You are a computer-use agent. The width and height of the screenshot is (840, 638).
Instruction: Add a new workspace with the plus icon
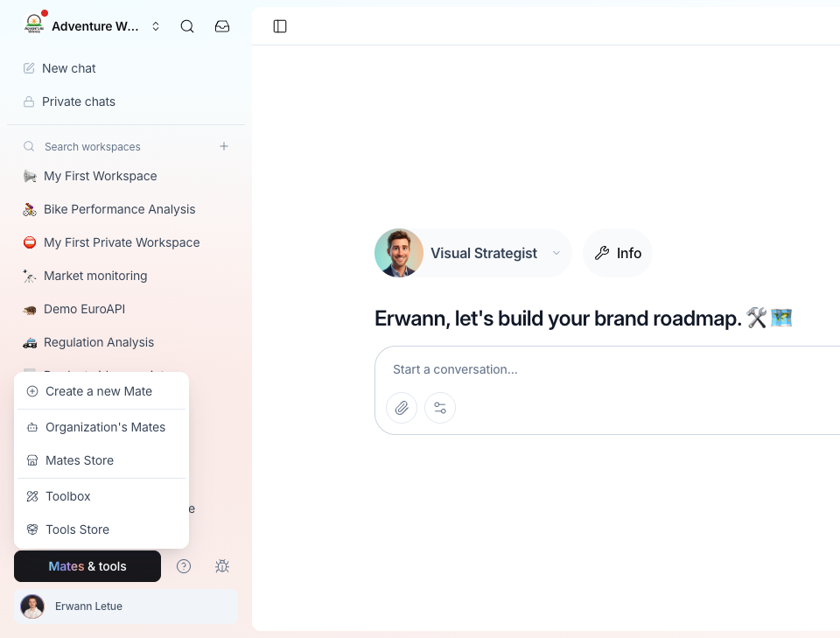click(x=224, y=146)
